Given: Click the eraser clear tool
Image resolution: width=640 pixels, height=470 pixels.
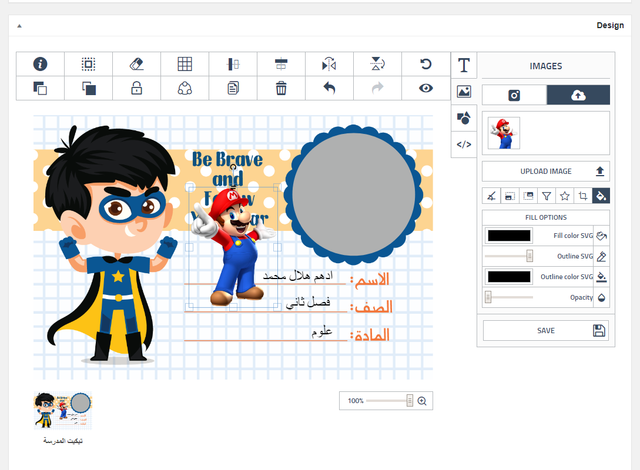Looking at the screenshot, I should [x=136, y=64].
